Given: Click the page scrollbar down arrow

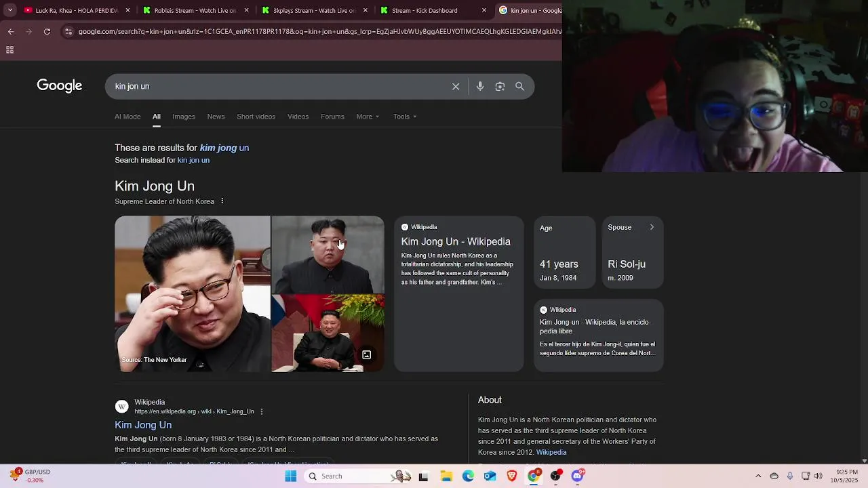Looking at the screenshot, I should [x=864, y=461].
